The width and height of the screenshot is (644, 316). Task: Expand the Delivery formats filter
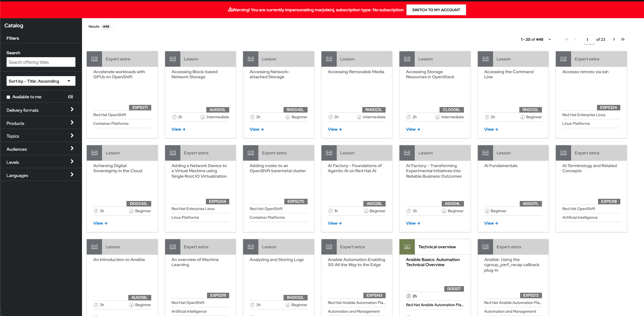coord(41,110)
